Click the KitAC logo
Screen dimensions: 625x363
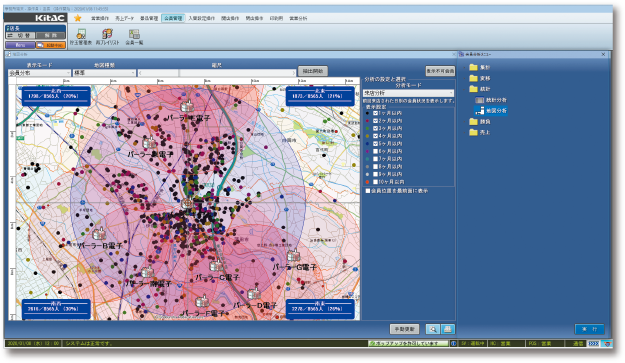(50, 18)
